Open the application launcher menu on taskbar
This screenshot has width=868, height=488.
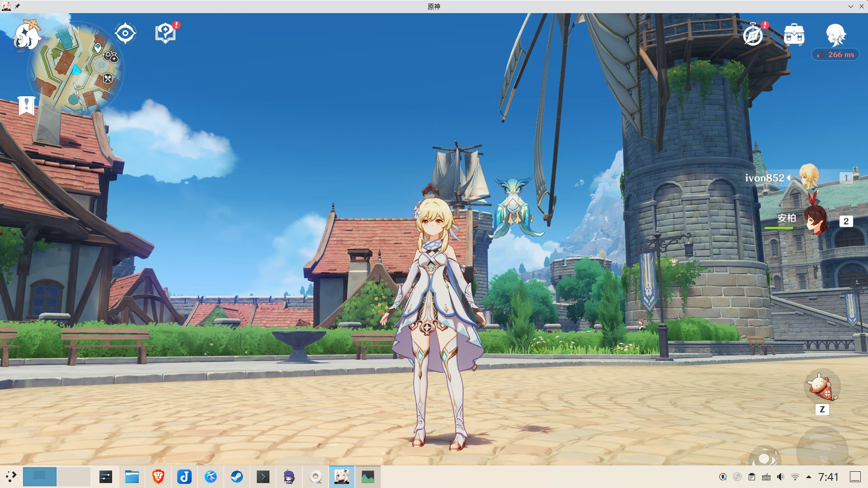11,477
